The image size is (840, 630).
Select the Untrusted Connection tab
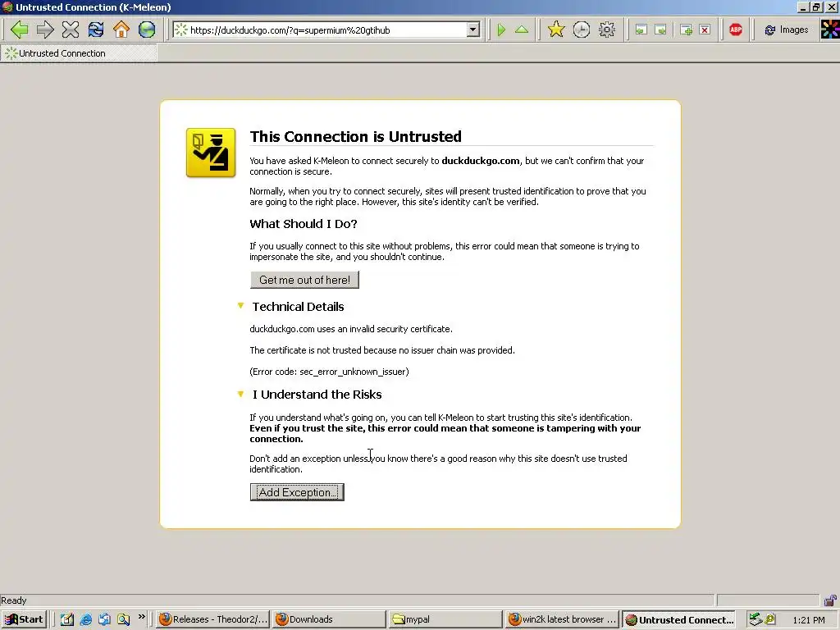(79, 53)
